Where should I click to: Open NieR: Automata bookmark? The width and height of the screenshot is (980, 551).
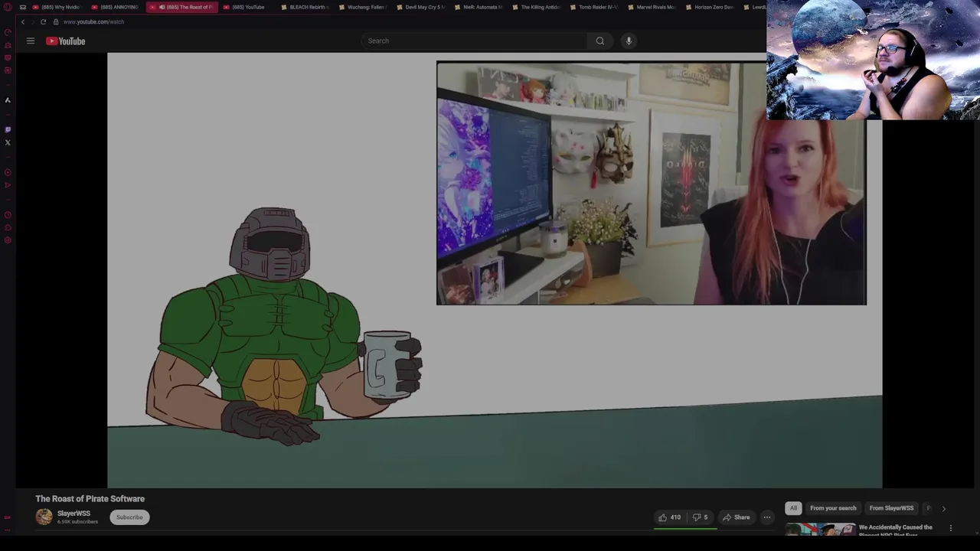[x=479, y=7]
